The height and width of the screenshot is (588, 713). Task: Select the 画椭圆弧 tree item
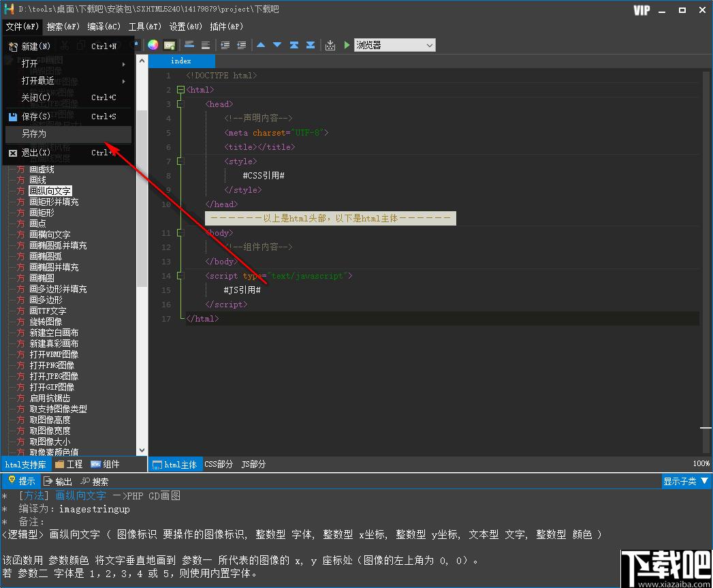(x=46, y=256)
